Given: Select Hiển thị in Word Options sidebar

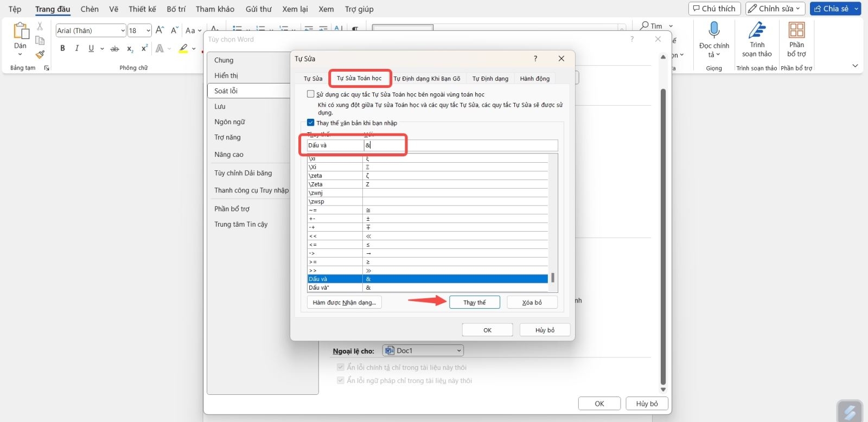Looking at the screenshot, I should [x=226, y=75].
